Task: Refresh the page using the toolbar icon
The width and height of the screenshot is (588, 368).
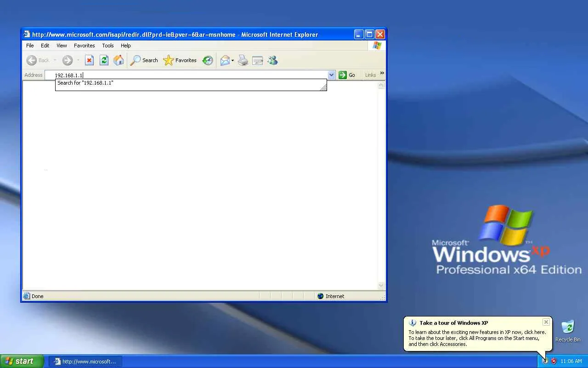Action: pos(104,60)
